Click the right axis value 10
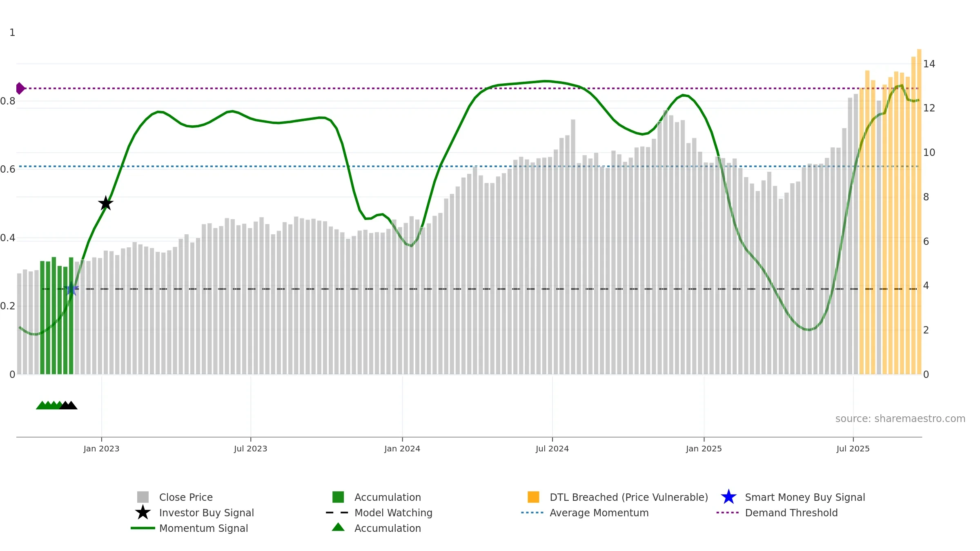 [x=929, y=153]
